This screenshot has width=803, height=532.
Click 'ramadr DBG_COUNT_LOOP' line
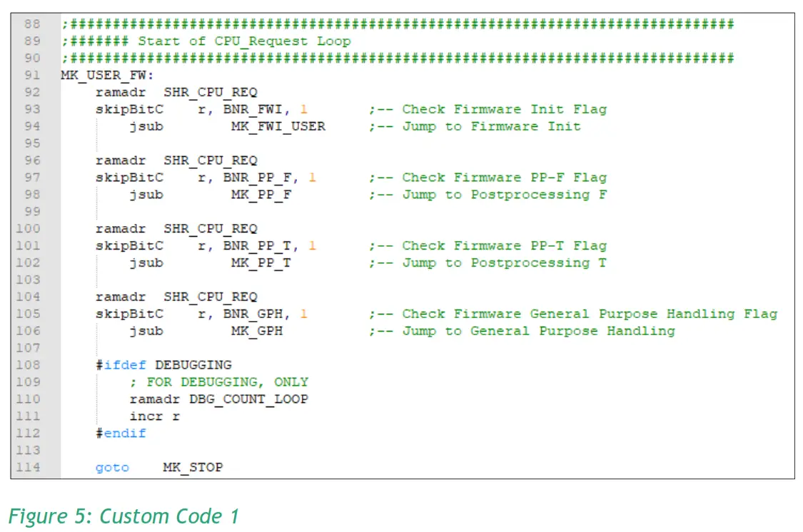tap(219, 399)
